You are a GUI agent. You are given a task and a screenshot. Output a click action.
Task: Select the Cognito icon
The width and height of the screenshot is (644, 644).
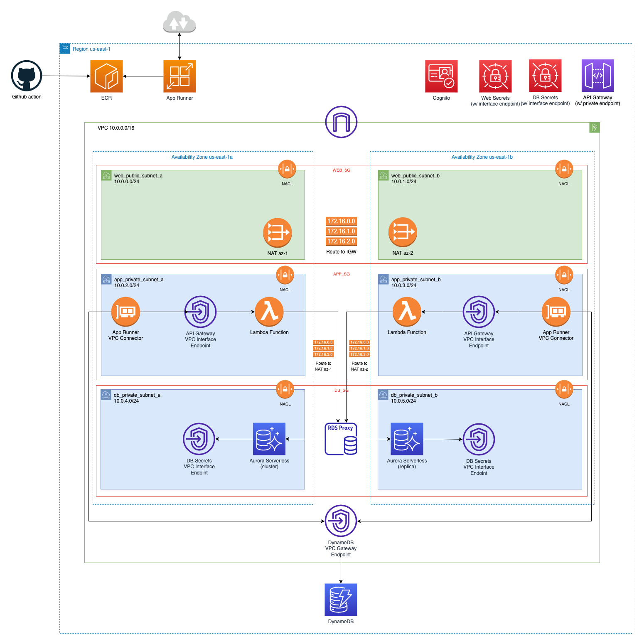click(441, 76)
